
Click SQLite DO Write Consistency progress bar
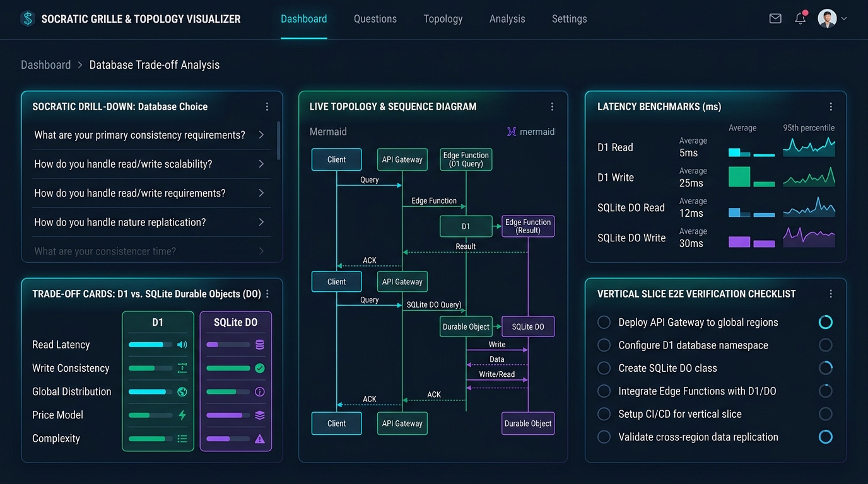point(228,368)
